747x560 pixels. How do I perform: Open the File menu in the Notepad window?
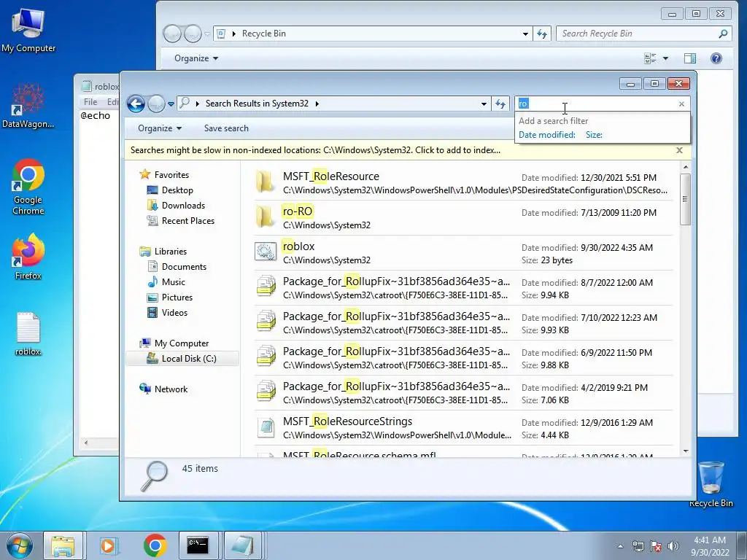pos(90,101)
